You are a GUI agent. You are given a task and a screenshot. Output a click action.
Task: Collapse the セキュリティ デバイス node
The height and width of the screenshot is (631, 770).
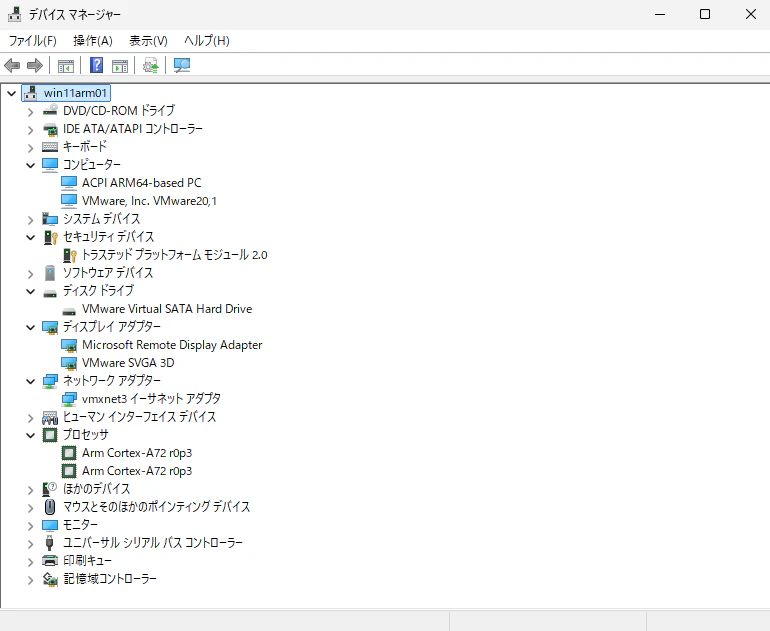[30, 238]
